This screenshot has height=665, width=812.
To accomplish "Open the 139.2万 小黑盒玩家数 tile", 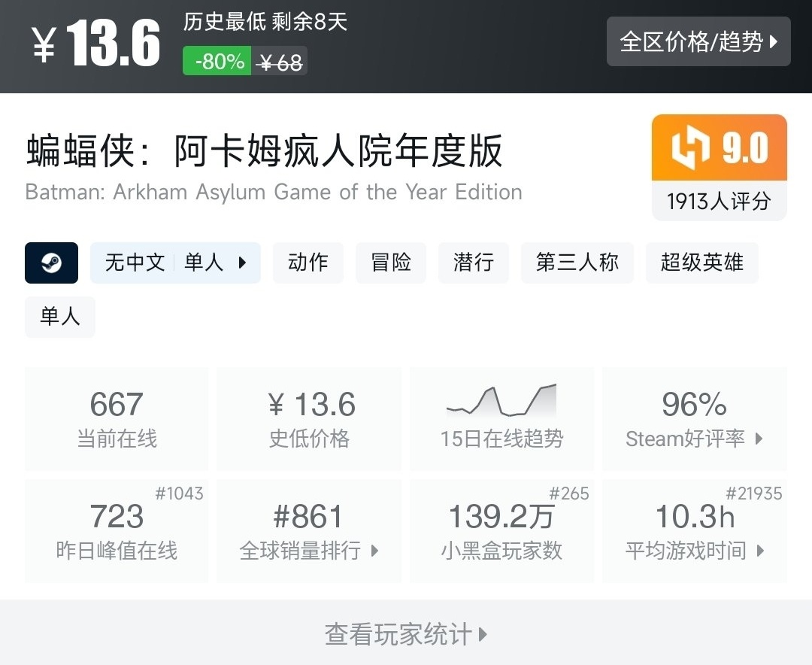I will (x=501, y=531).
